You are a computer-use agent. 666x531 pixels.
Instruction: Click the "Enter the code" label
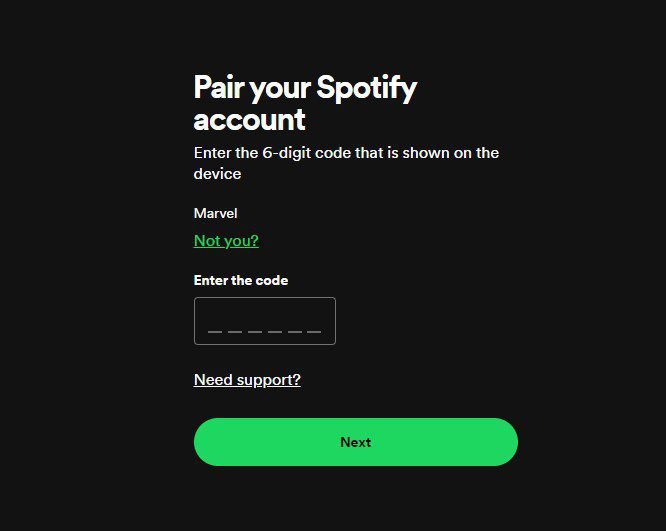[241, 281]
